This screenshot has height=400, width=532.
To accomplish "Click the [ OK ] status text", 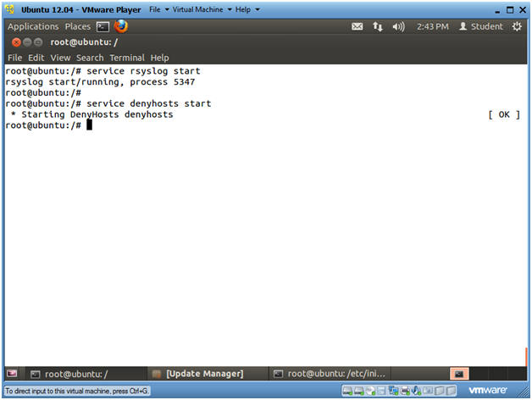I will tap(504, 114).
